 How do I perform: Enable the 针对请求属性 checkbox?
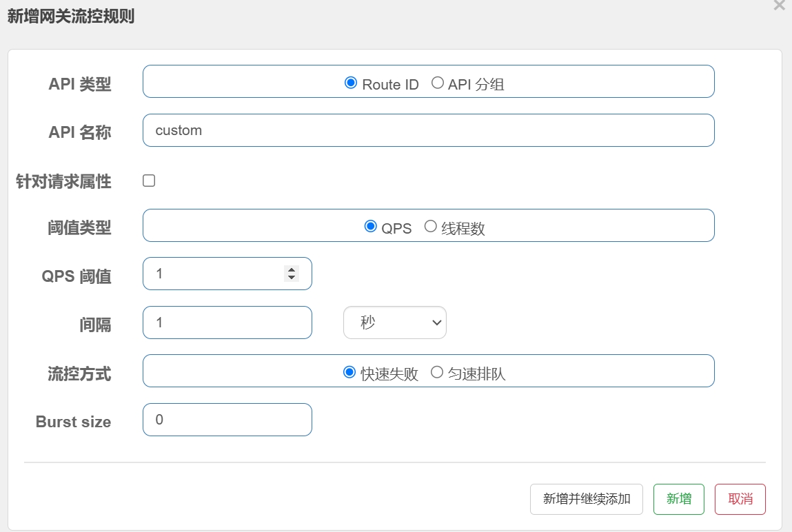click(149, 181)
